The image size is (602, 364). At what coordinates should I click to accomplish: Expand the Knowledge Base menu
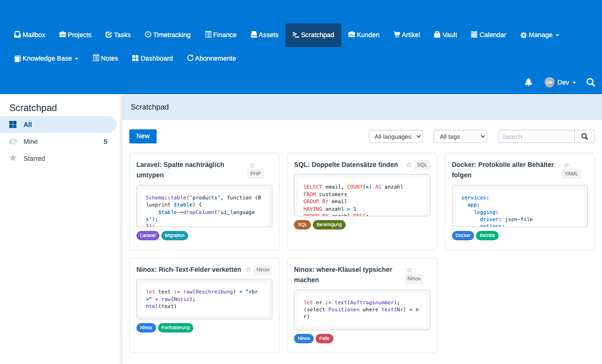(x=47, y=58)
